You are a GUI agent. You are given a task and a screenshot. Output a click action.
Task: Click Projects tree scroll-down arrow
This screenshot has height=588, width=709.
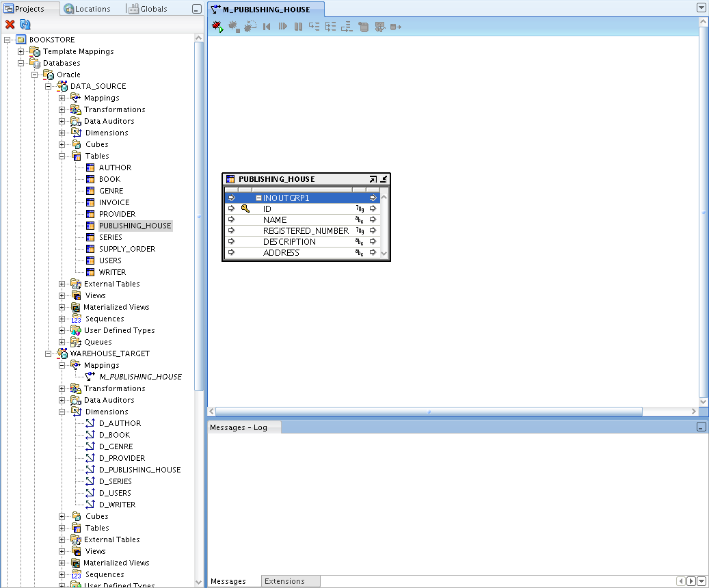coord(199,583)
